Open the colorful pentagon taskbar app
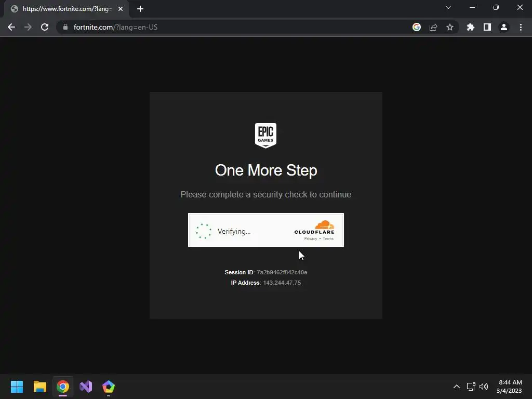 point(109,387)
